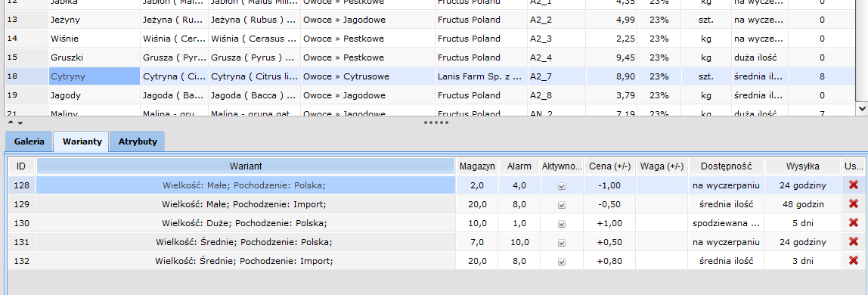Delete variant 128 with red X icon
This screenshot has height=295, width=868.
853,185
